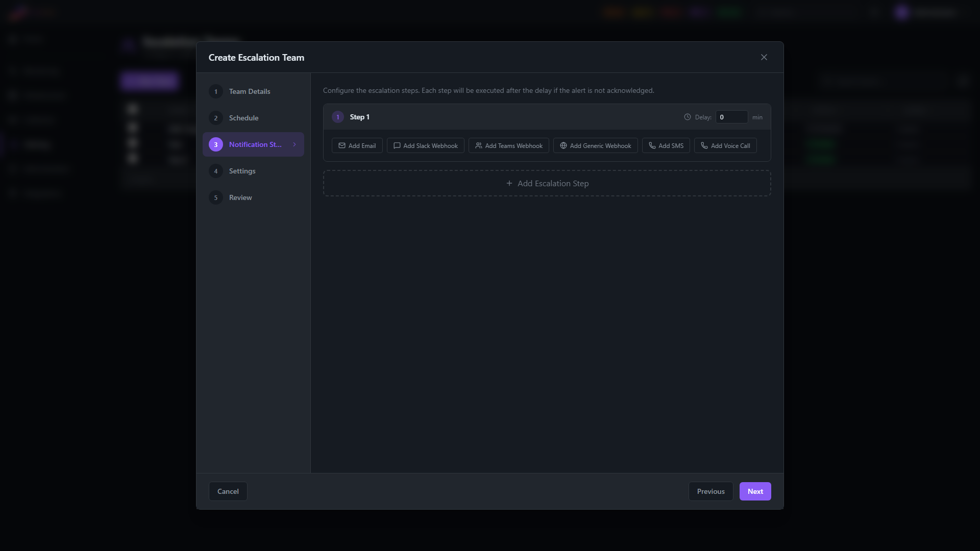
Task: Click the "Create Escalation Team" title
Action: pyautogui.click(x=256, y=58)
